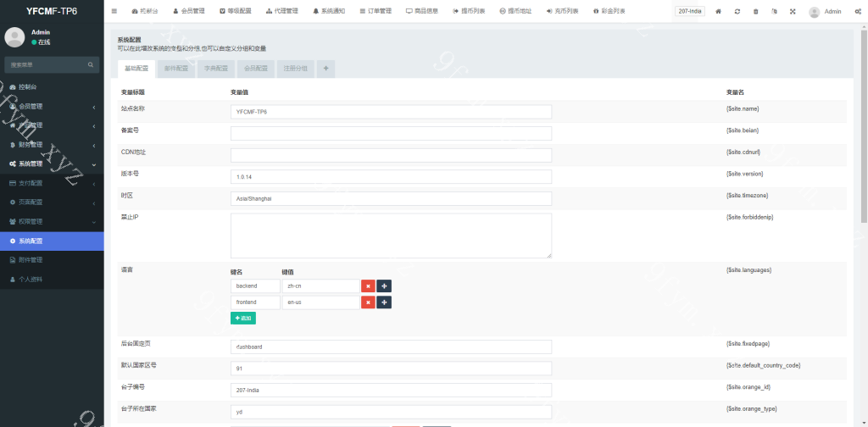Click the magnifier icon in sidebar search
The image size is (868, 427).
click(x=91, y=64)
